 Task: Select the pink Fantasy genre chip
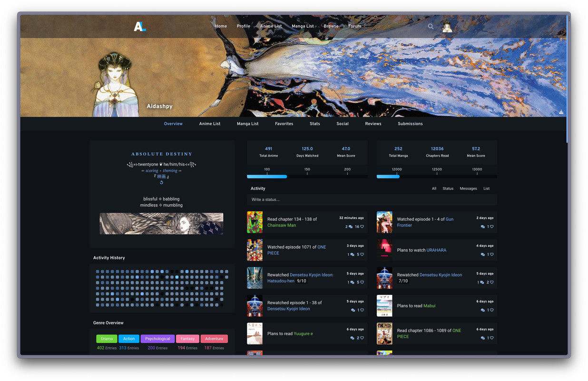pos(187,339)
